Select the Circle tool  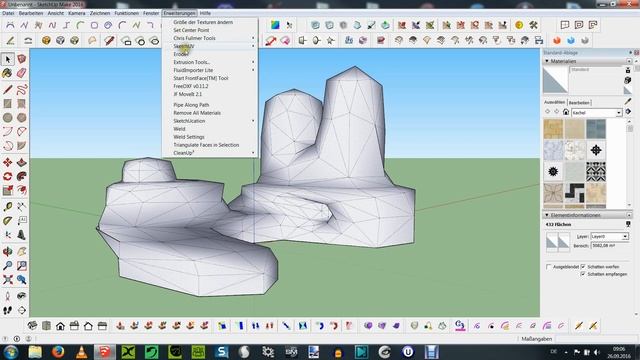coord(7,118)
